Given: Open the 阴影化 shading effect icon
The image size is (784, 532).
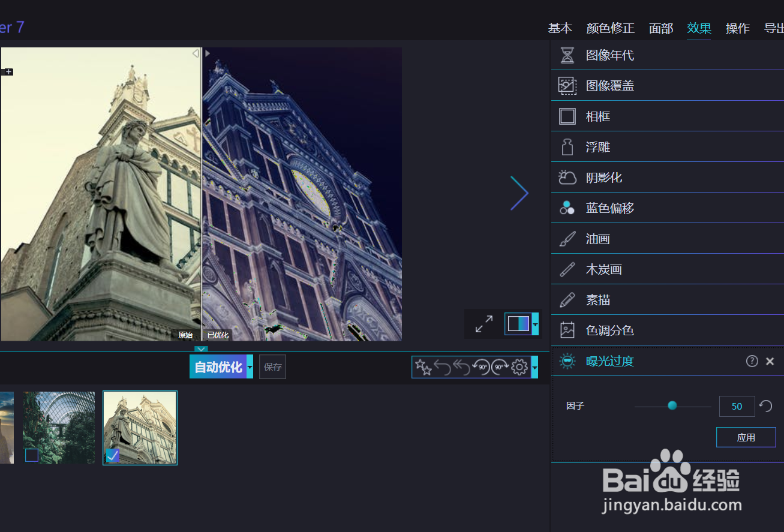Looking at the screenshot, I should pos(567,178).
